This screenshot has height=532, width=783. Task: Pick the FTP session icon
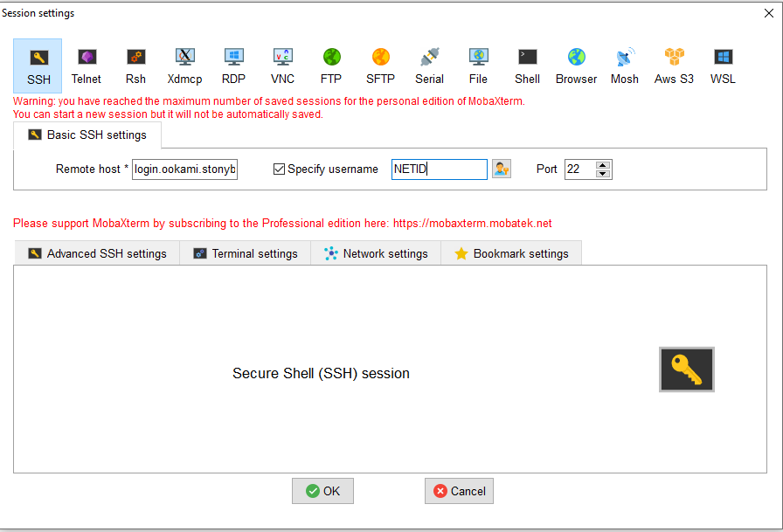pyautogui.click(x=331, y=66)
